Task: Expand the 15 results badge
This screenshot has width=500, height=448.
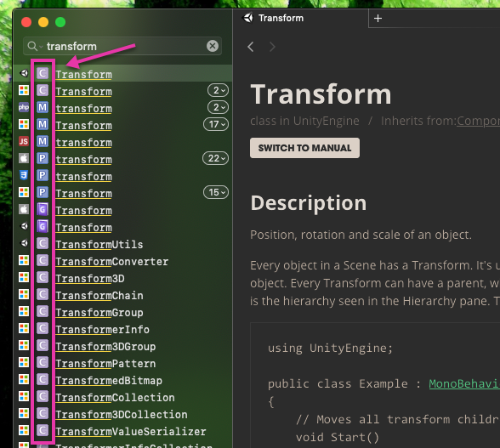Action: coord(216,193)
